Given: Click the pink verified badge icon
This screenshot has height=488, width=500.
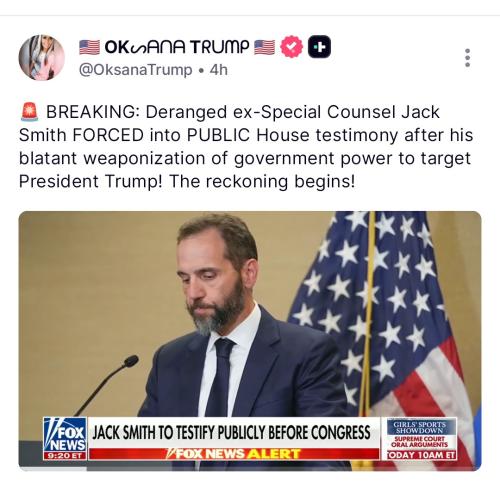Looking at the screenshot, I should (x=292, y=47).
